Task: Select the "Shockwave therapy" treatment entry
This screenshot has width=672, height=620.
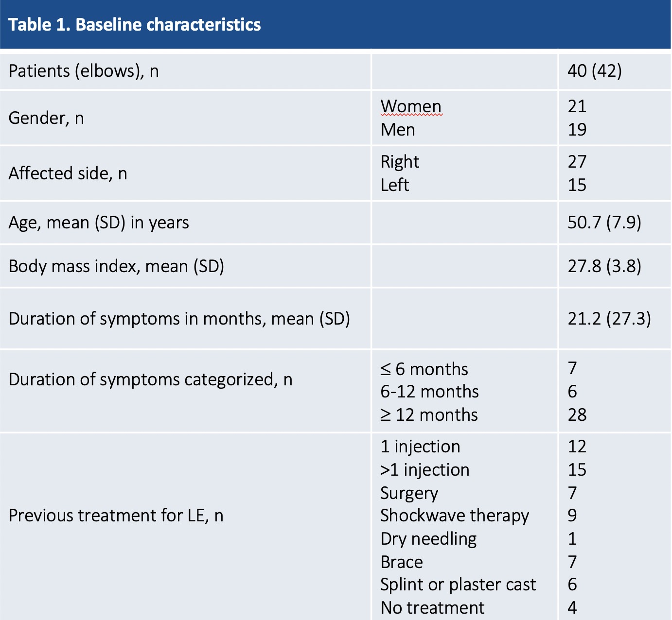Action: pos(454,516)
